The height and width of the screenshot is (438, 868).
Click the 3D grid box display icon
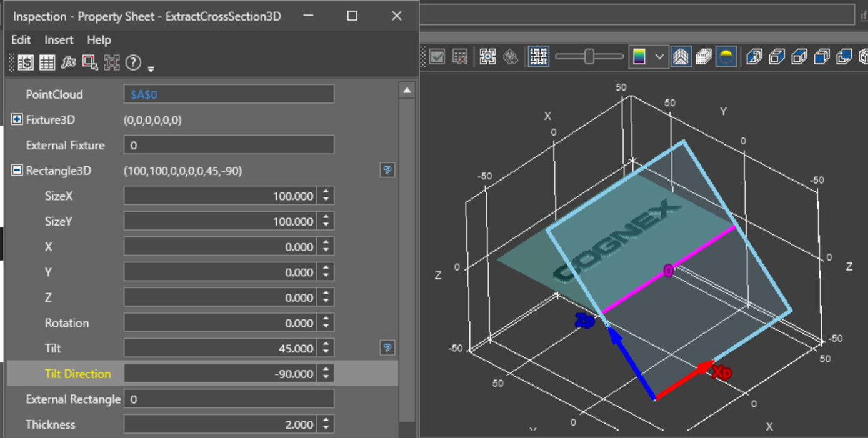(704, 57)
